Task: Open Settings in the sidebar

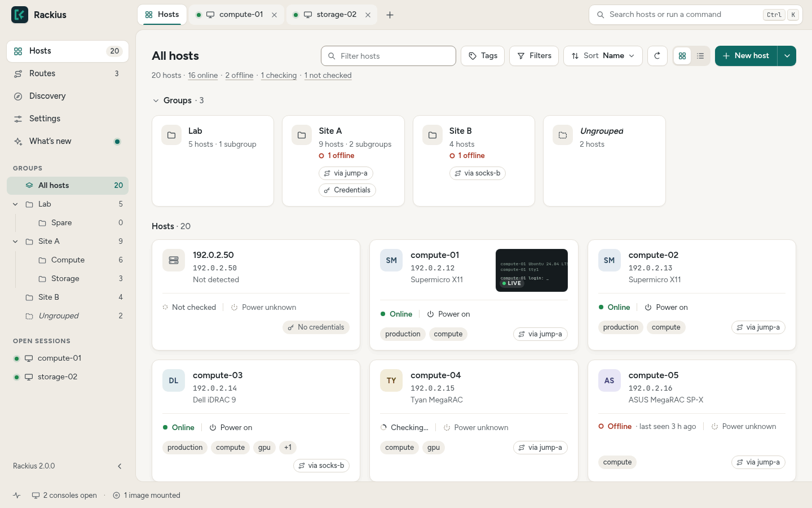Action: coord(68,119)
